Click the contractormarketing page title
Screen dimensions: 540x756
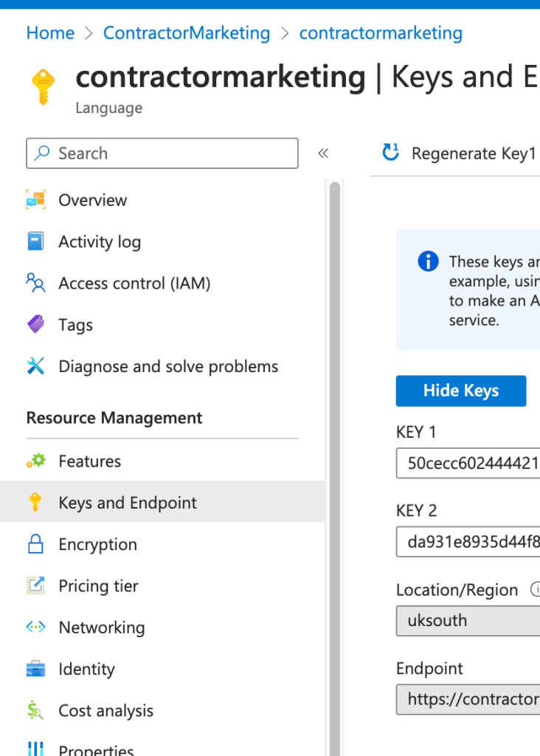[220, 77]
